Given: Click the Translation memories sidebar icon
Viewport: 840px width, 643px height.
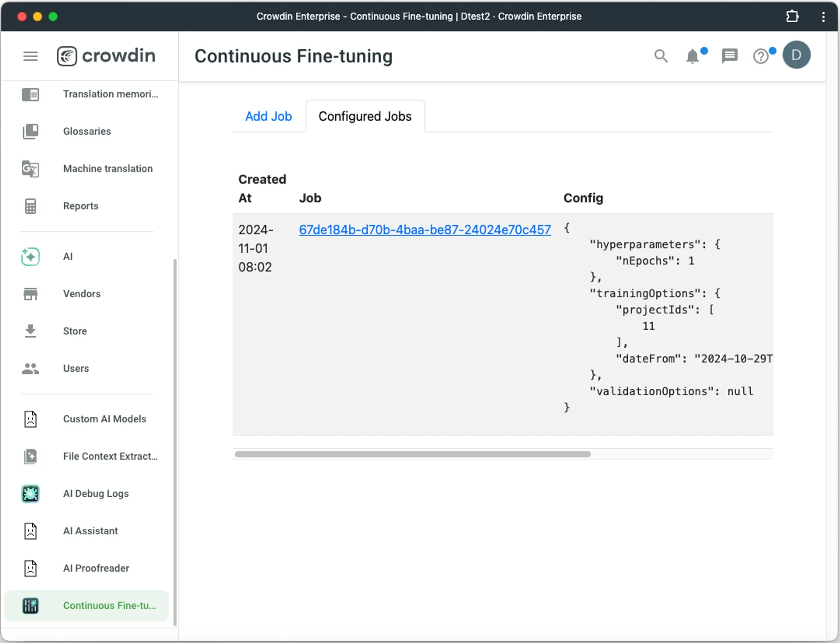Looking at the screenshot, I should (30, 94).
